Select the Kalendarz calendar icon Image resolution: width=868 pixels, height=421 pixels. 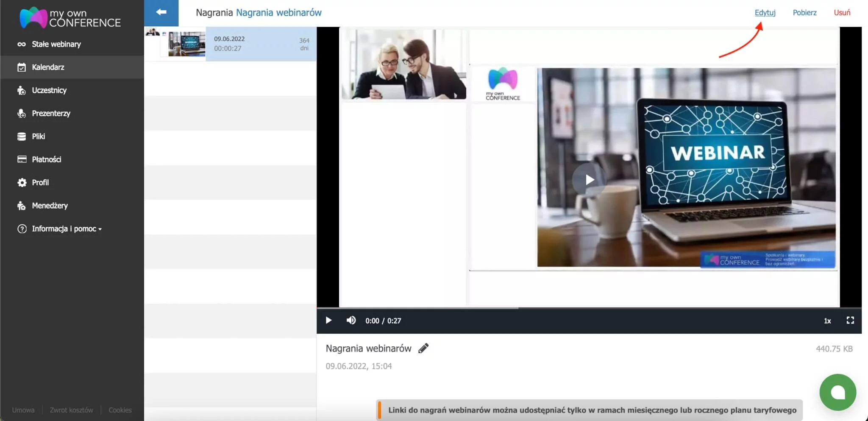pyautogui.click(x=22, y=67)
